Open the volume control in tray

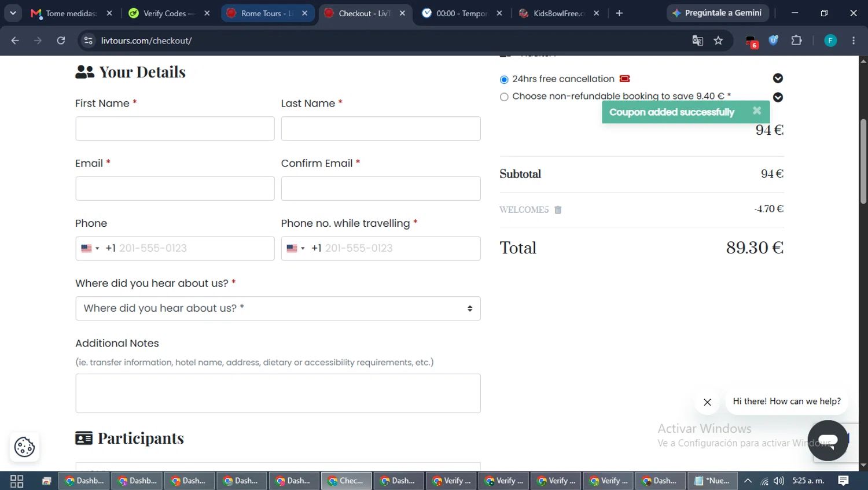779,481
